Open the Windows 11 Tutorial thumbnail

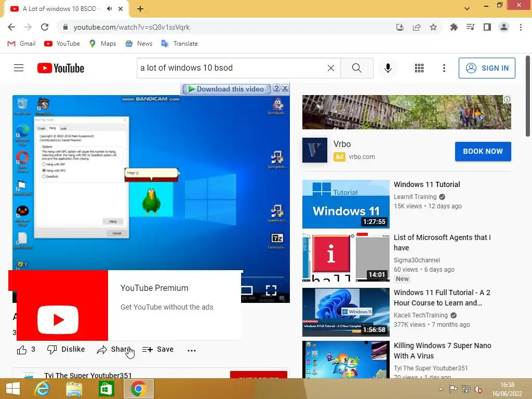pyautogui.click(x=345, y=204)
